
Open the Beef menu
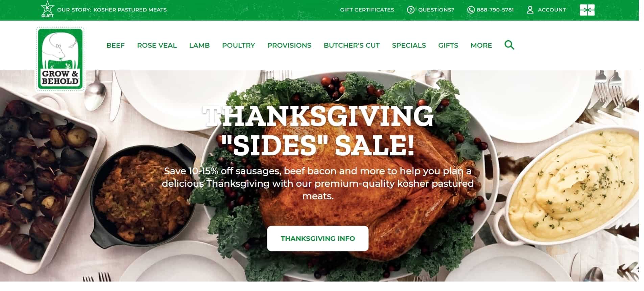point(115,45)
